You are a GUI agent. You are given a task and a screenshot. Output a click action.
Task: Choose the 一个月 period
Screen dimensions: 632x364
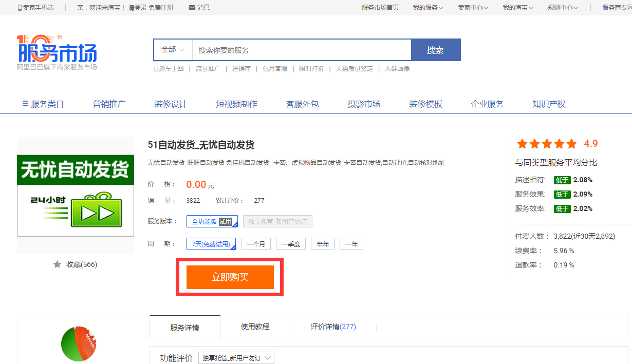[x=256, y=244]
